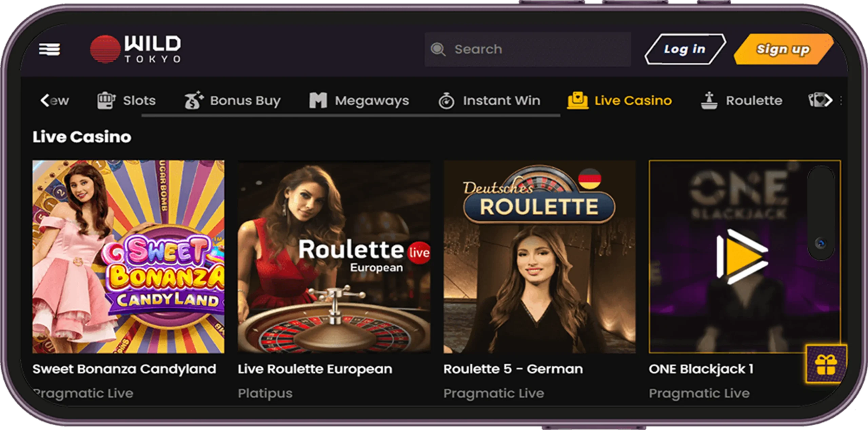Screen dimensions: 868x430
Task: Click the Sign up button
Action: [783, 49]
